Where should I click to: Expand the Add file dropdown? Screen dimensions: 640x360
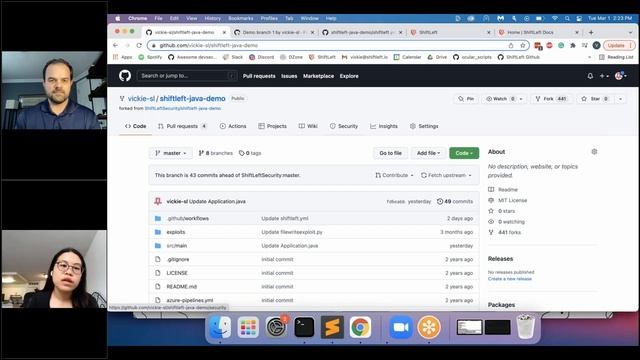tap(428, 153)
